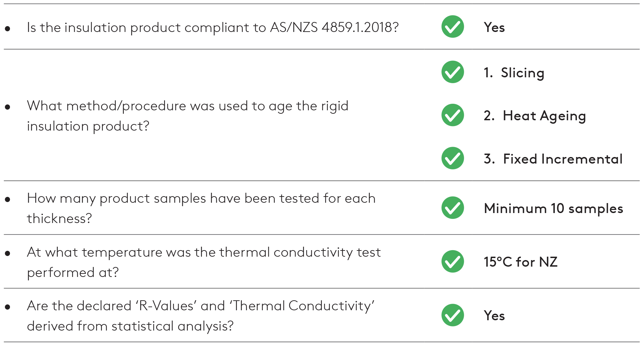Click the question about ageing method/procedure
Screen dimensions: 644x346
187,116
